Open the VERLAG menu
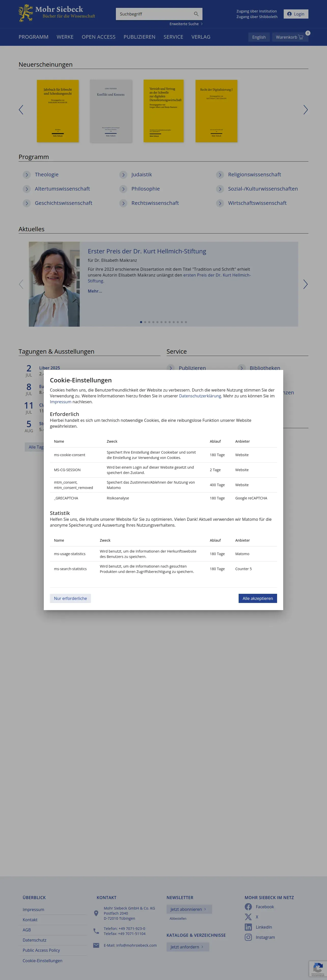 (201, 37)
